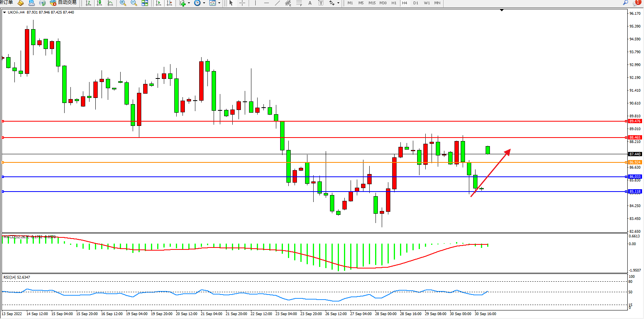Image resolution: width=644 pixels, height=319 pixels.
Task: Open the chat notifications bubble
Action: tap(637, 3)
